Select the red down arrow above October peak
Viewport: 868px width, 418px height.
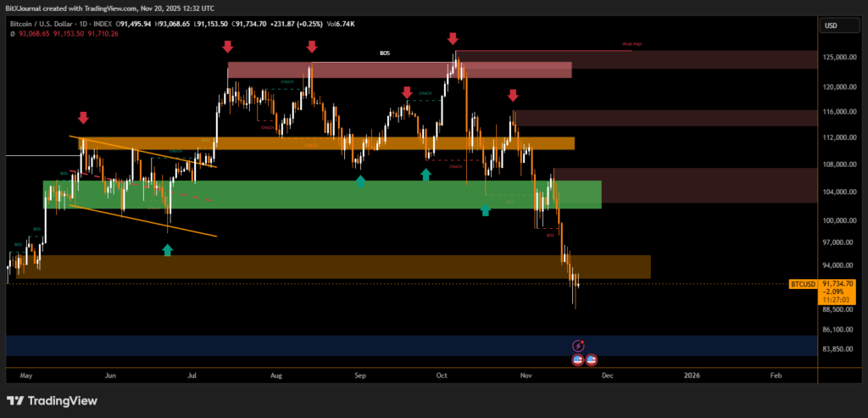click(x=453, y=39)
